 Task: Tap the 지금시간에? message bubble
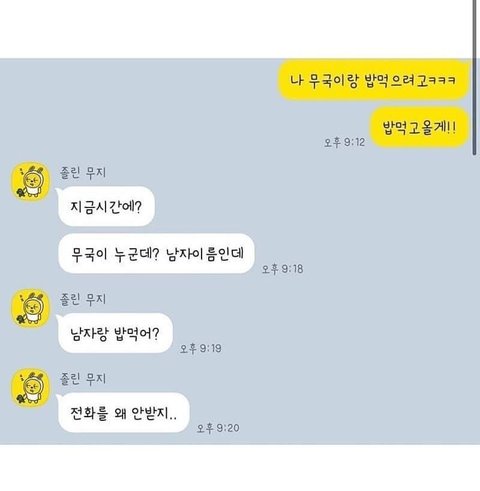pyautogui.click(x=106, y=206)
